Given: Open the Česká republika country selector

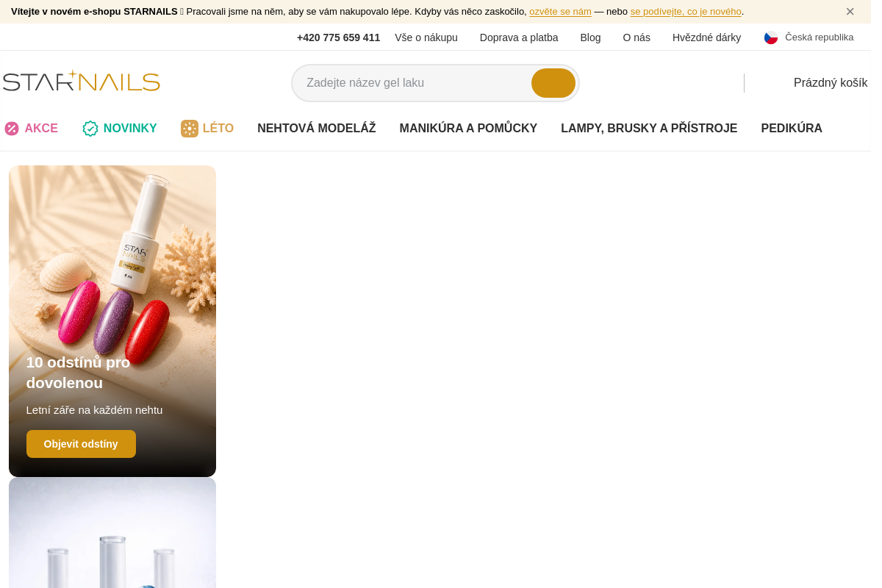Looking at the screenshot, I should click(808, 37).
